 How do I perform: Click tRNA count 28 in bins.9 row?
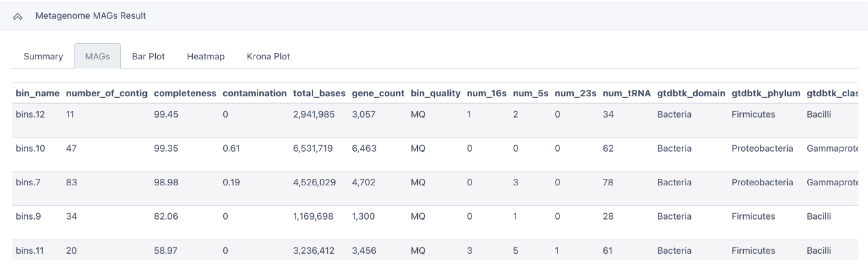[609, 217]
